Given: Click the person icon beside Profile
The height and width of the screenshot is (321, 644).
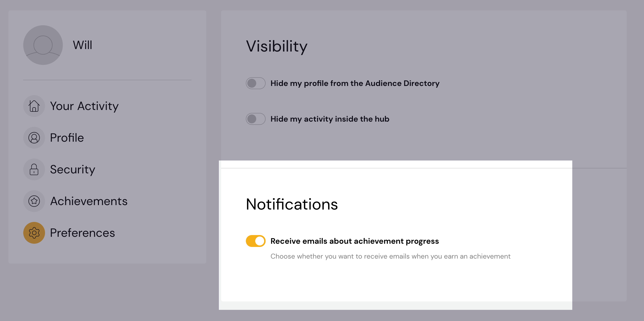Looking at the screenshot, I should pos(34,138).
